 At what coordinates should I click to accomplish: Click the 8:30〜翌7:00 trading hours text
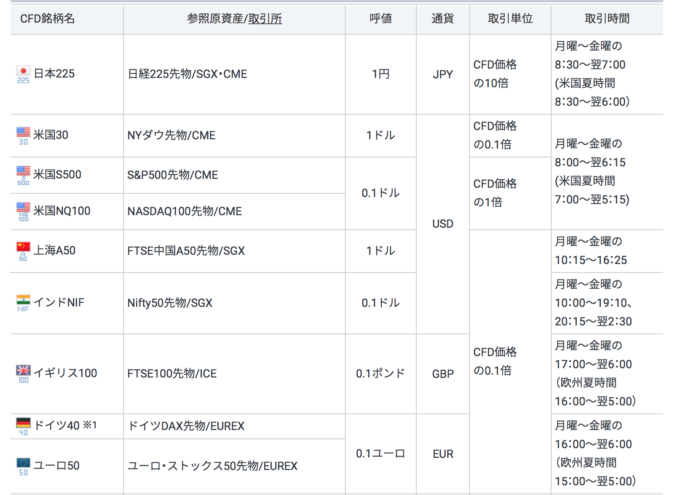[590, 65]
